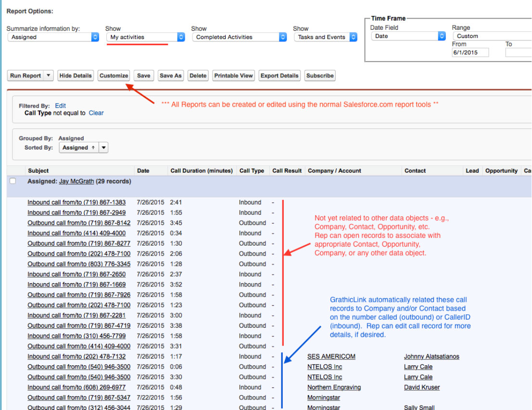Click the Export Details button
This screenshot has height=410, width=532.
pos(279,75)
